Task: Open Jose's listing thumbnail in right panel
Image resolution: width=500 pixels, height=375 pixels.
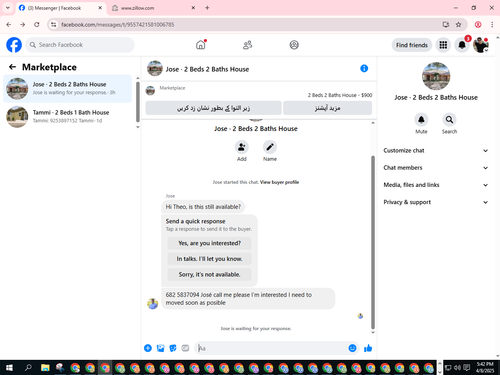Action: tap(436, 76)
